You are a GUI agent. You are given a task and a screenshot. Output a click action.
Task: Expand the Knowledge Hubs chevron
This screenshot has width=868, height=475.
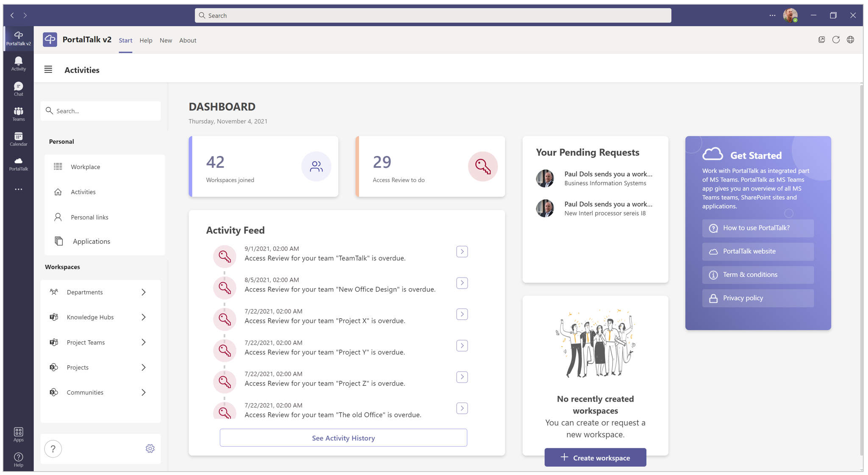coord(144,317)
